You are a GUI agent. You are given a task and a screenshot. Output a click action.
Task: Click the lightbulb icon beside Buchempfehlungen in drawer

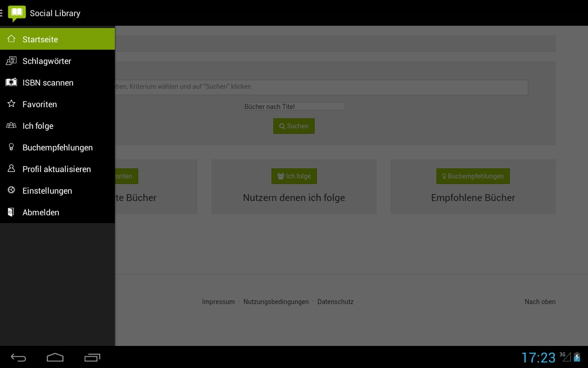(11, 147)
